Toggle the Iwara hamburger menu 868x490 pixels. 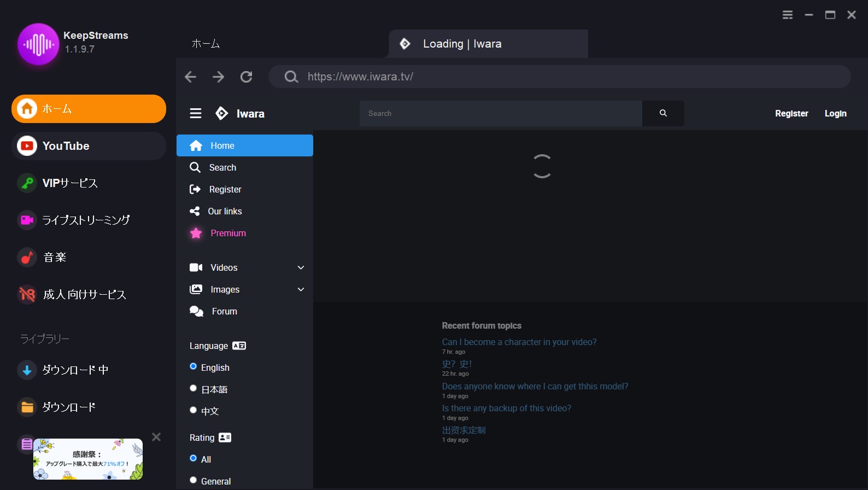196,113
